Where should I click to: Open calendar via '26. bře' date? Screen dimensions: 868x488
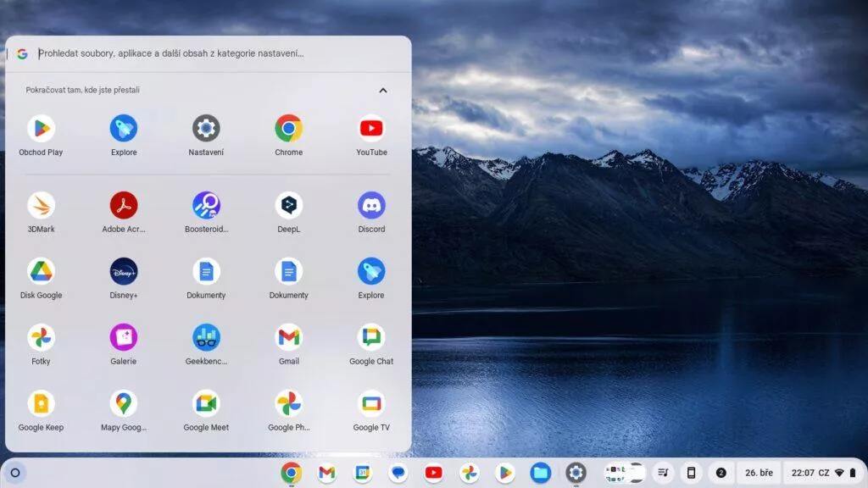(759, 473)
